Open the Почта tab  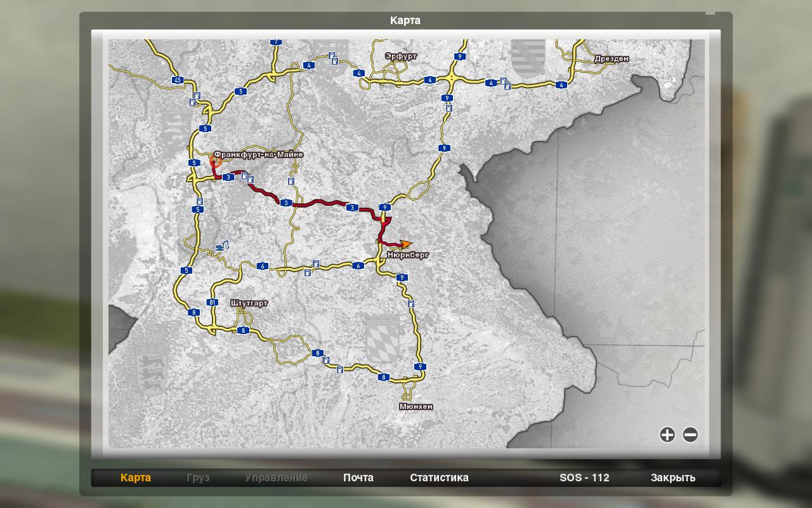pos(358,478)
